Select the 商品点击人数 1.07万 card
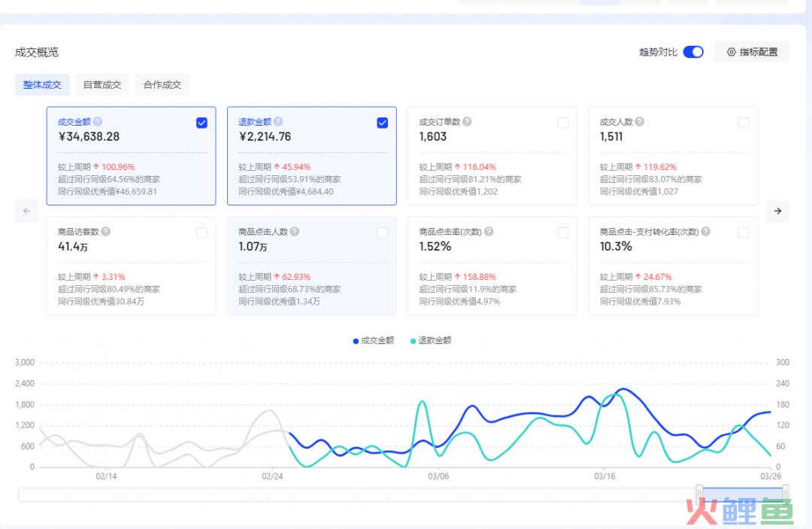This screenshot has height=529, width=812. 312,266
